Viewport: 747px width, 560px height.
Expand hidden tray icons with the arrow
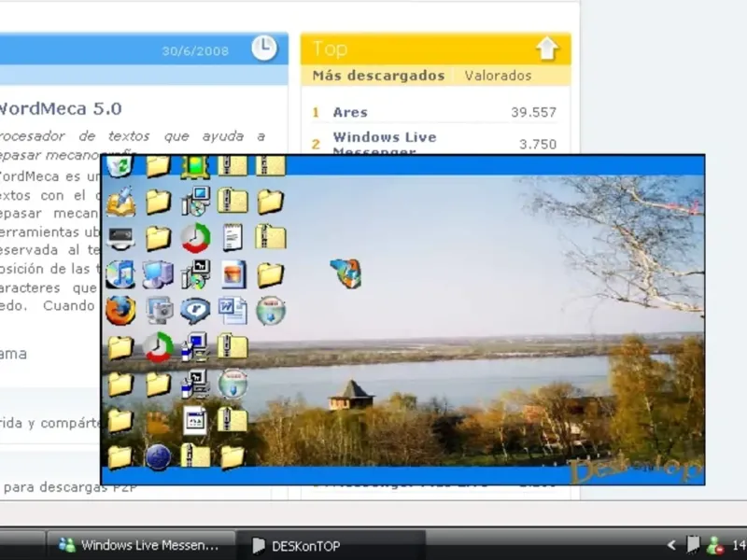point(671,545)
